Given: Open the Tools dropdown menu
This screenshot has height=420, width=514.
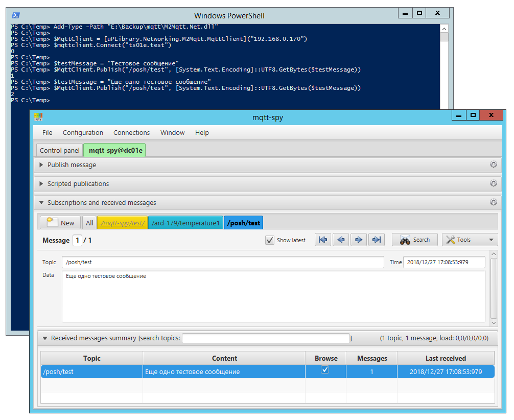Looking at the screenshot, I should point(470,240).
